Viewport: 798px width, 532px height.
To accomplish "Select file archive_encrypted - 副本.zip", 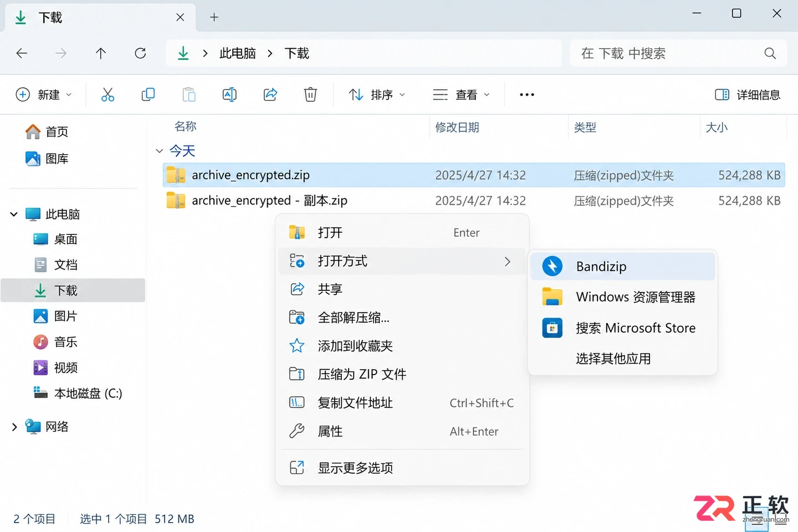I will pos(474,201).
